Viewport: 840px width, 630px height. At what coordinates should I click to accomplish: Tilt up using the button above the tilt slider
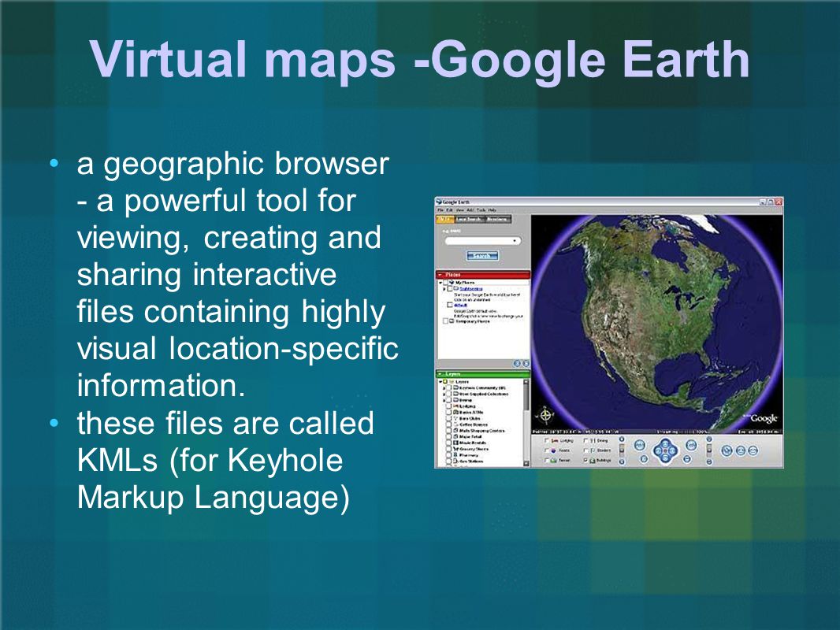tap(709, 439)
